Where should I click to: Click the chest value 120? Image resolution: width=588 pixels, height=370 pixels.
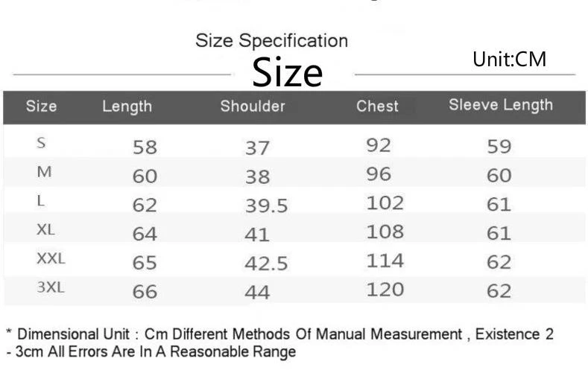point(385,289)
